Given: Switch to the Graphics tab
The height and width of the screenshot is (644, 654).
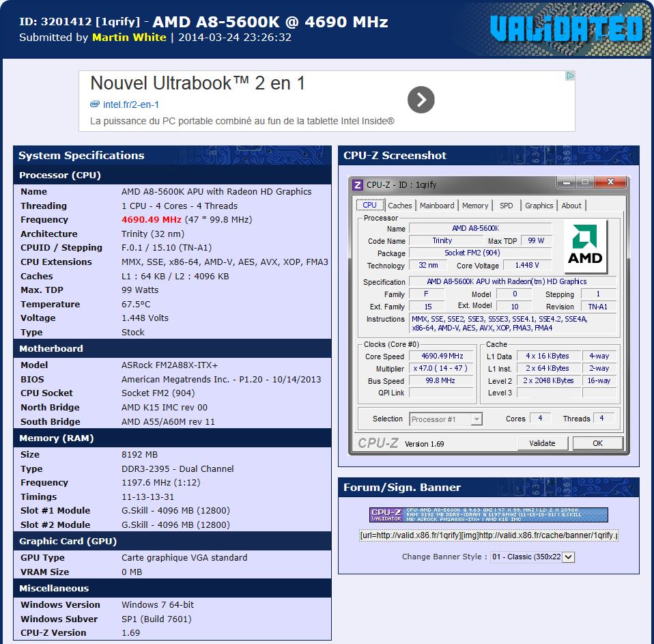Looking at the screenshot, I should click(539, 206).
